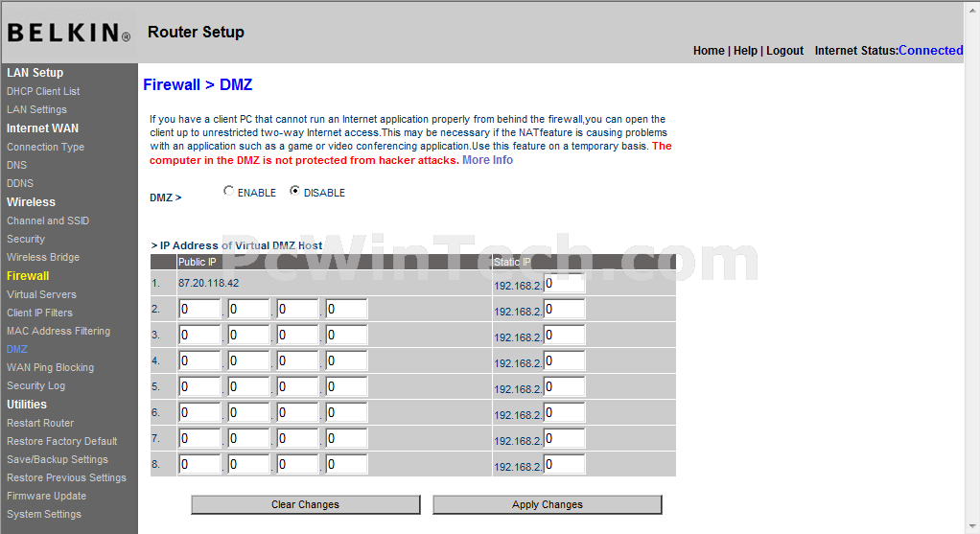Image resolution: width=980 pixels, height=534 pixels.
Task: Click the Firewall heading in sidebar
Action: coord(28,275)
